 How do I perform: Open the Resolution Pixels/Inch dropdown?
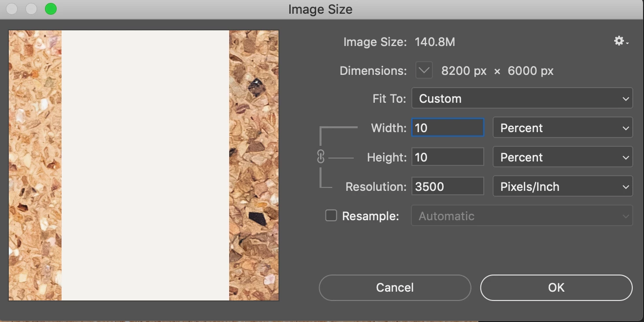coord(562,186)
